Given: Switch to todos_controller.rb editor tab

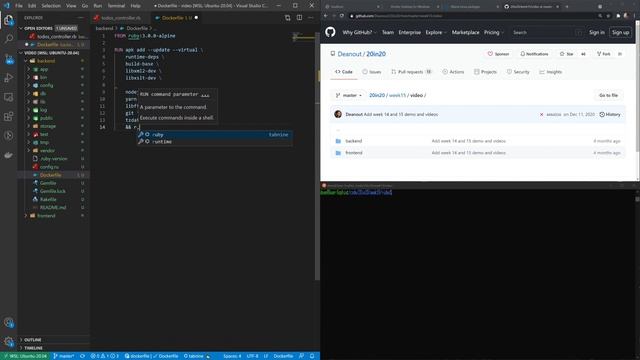Looking at the screenshot, I should point(120,18).
